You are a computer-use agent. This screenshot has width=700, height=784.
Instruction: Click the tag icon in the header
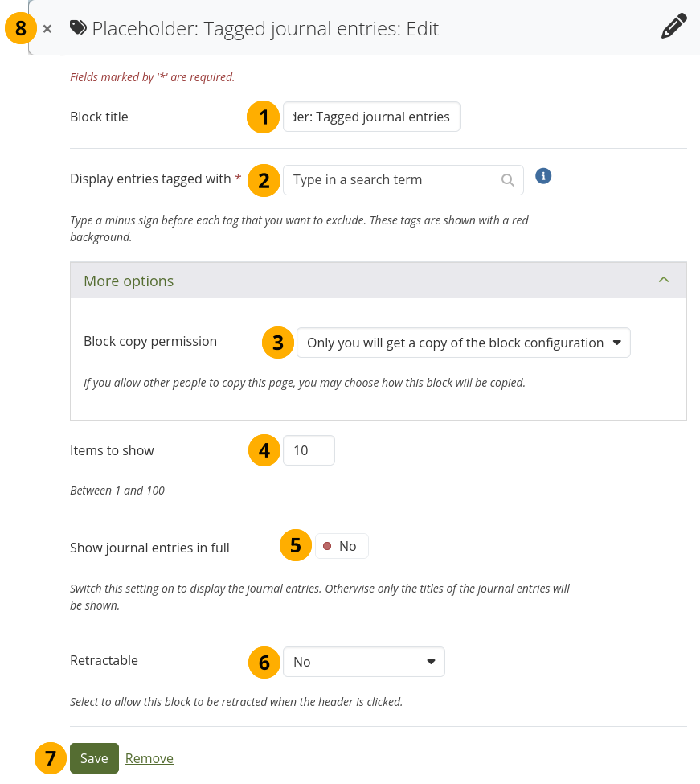click(x=79, y=28)
